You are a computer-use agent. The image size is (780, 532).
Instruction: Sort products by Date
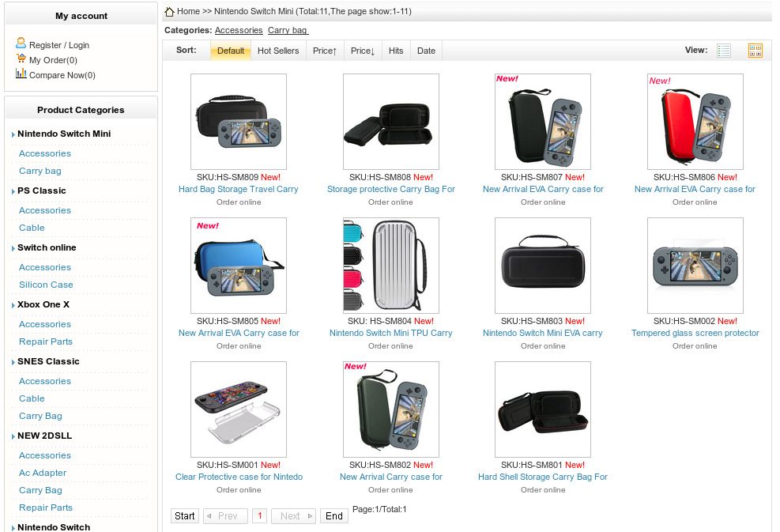pos(426,51)
